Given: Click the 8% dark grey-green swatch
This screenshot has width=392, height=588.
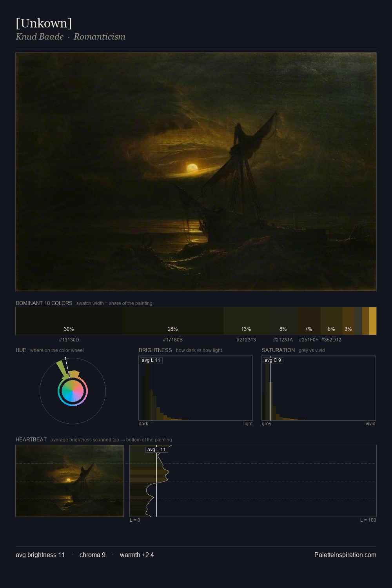Looking at the screenshot, I should tap(283, 321).
